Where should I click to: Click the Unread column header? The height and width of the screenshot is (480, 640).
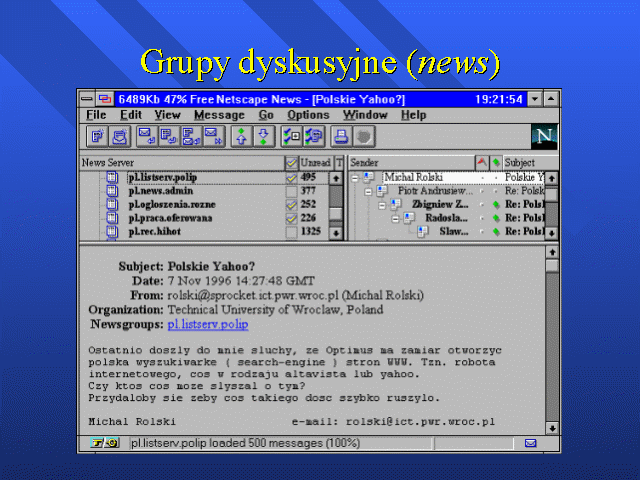click(316, 163)
